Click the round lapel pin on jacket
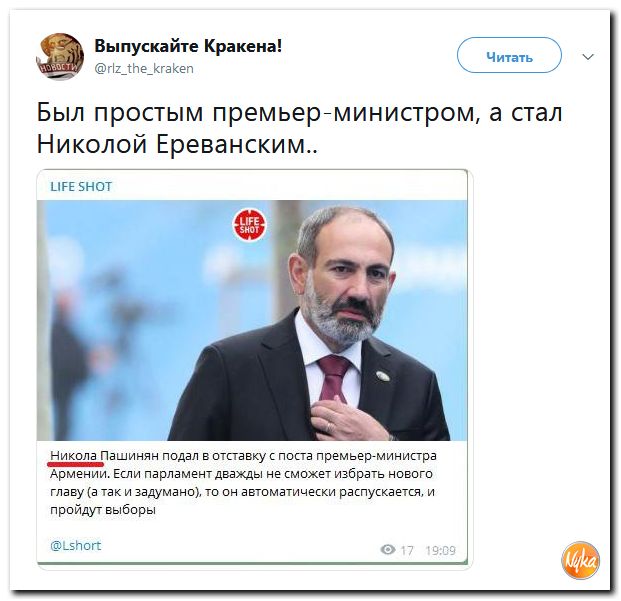 pyautogui.click(x=382, y=376)
